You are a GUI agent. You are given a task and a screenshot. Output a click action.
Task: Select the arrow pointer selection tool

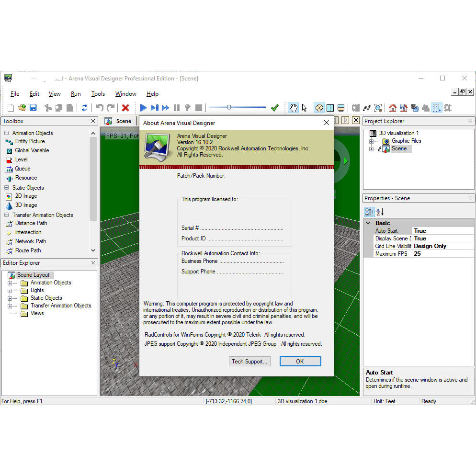point(304,108)
